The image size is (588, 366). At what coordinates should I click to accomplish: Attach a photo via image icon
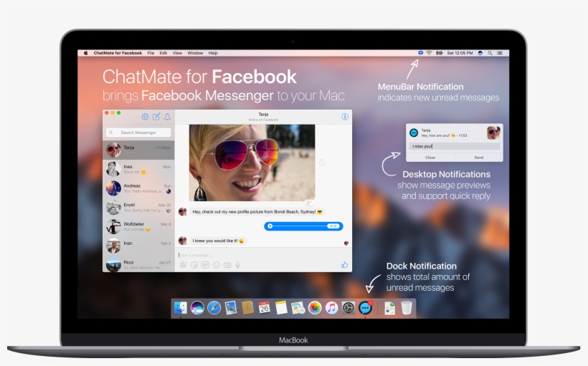183,265
